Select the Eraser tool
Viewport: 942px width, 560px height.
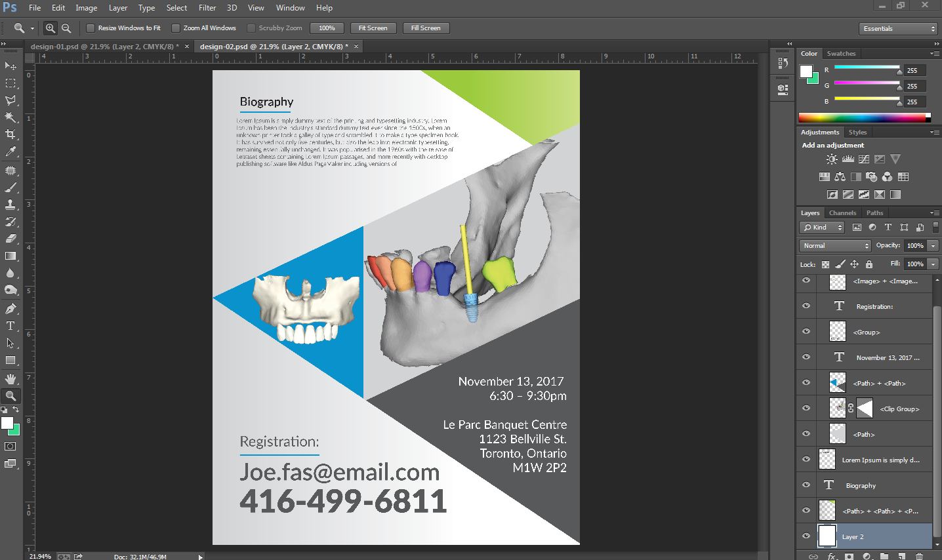click(10, 239)
